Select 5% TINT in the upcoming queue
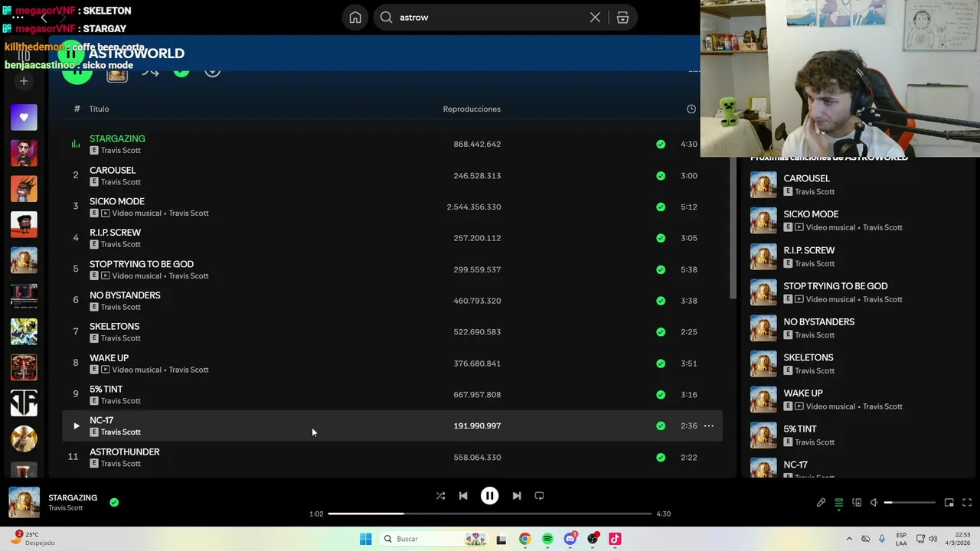 point(800,429)
